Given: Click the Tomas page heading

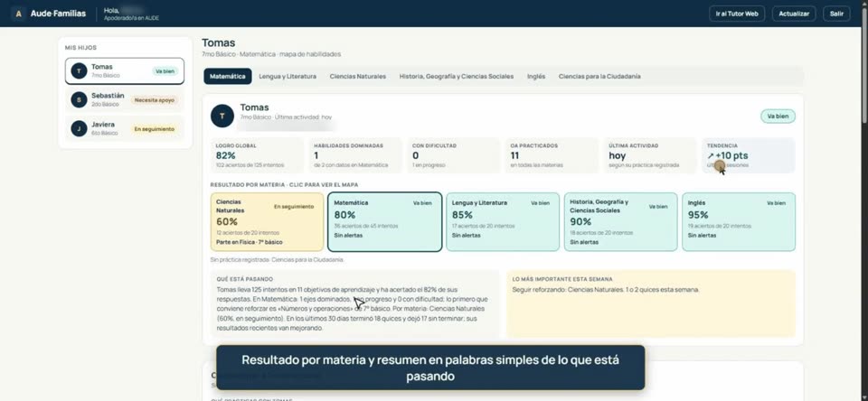Looking at the screenshot, I should pyautogui.click(x=218, y=42).
